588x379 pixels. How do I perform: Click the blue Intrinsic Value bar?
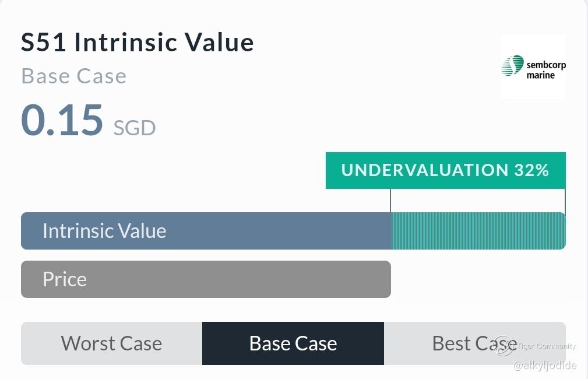point(206,231)
